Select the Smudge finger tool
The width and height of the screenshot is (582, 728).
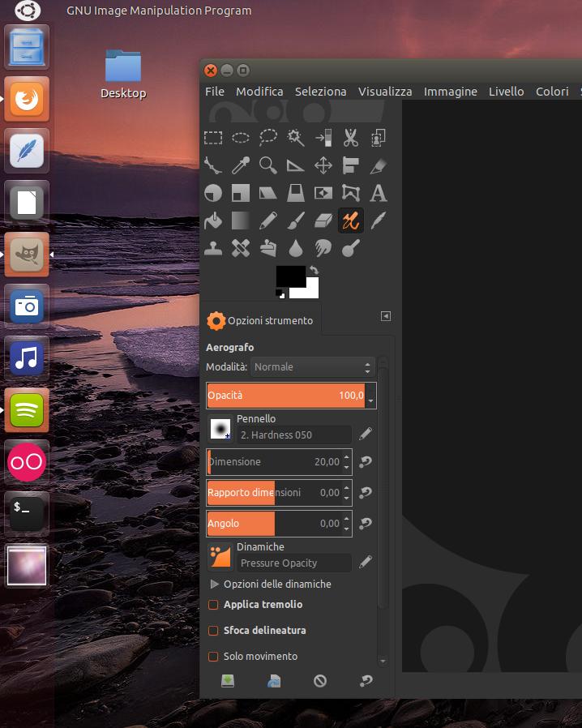323,248
